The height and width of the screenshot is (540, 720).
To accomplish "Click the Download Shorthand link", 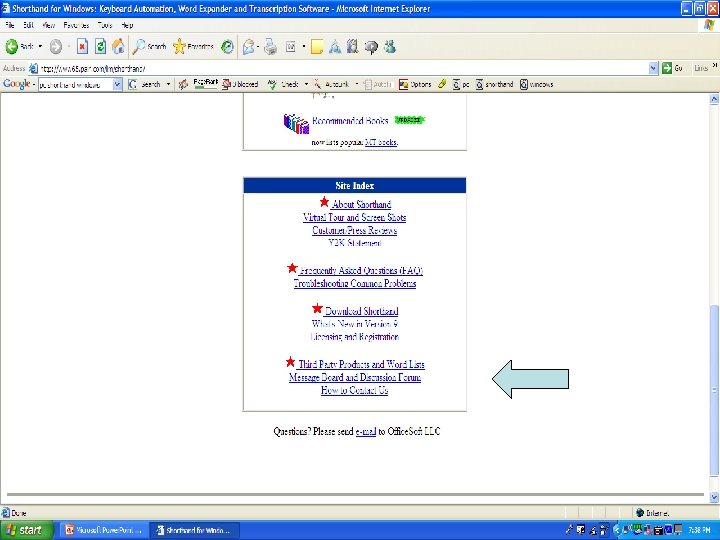I will [x=361, y=311].
